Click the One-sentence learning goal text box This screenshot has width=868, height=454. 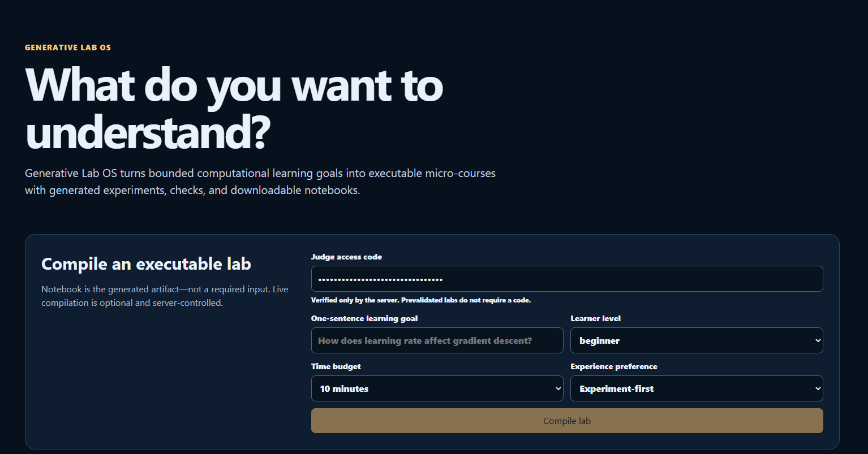(x=437, y=340)
